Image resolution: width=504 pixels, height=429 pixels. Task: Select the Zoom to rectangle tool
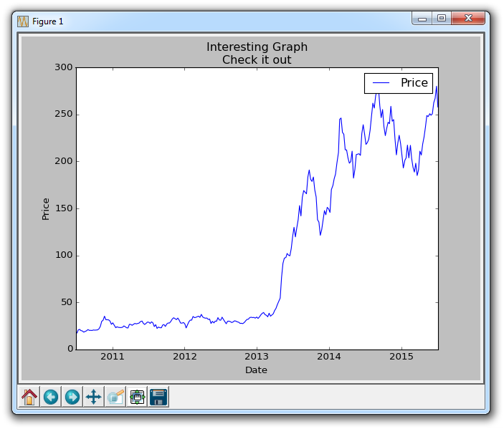[115, 397]
